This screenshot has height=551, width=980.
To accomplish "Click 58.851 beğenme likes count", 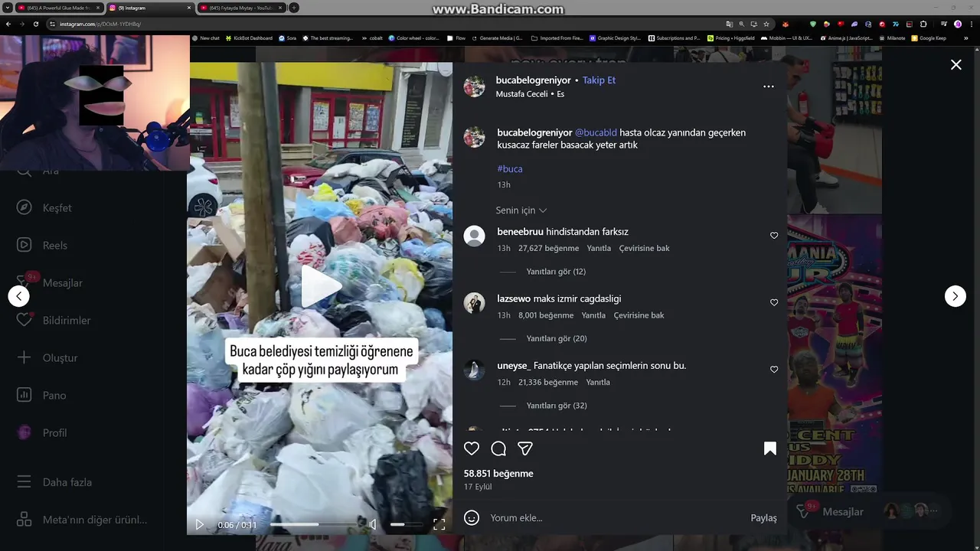I will [498, 474].
